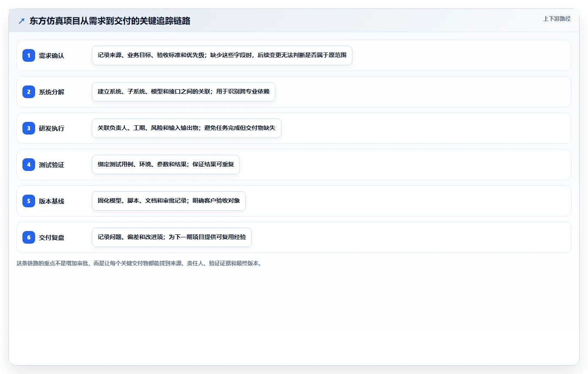Screen dimensions: 588x374
Task: Select the step 1 number badge
Action: tap(29, 55)
